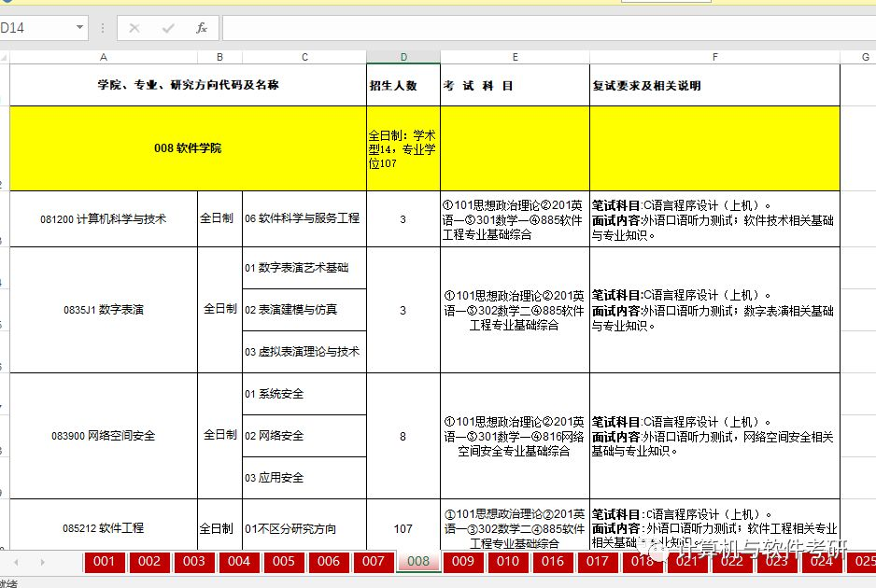Click the yellow cell '008 软件学院'
Screen dimensions: 876x588
(188, 148)
